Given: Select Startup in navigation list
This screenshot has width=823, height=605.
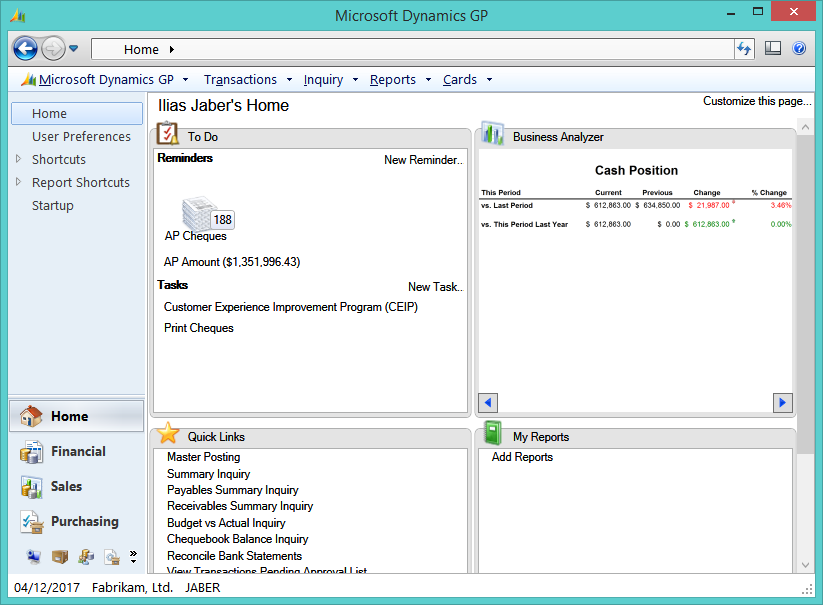Looking at the screenshot, I should [x=52, y=206].
